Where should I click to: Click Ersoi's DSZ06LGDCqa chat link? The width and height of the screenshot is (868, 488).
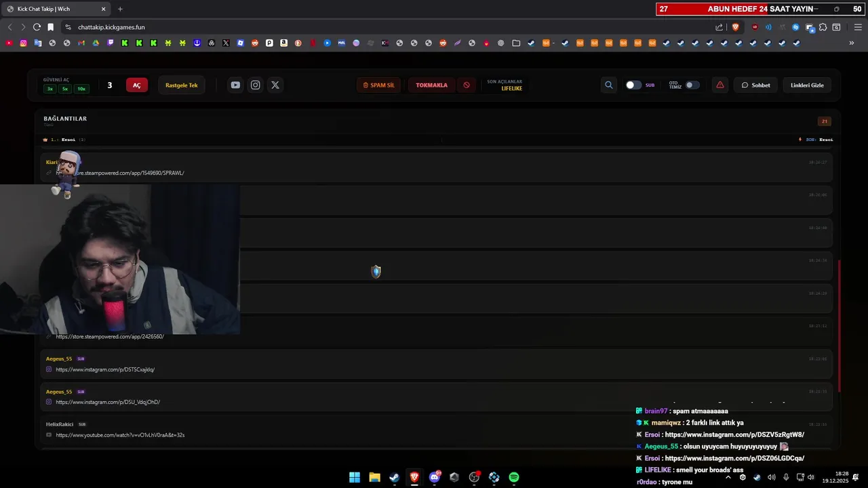coord(734,458)
